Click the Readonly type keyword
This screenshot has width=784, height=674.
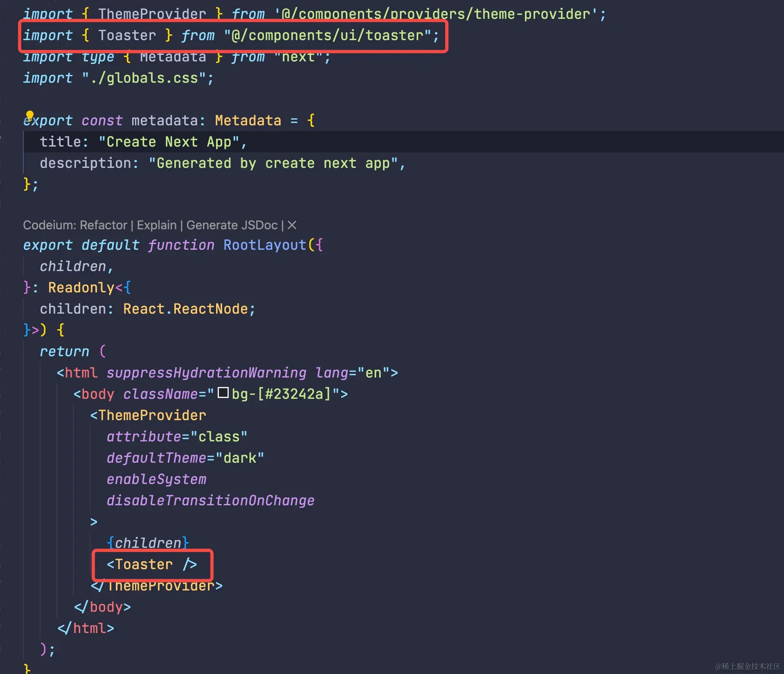(81, 287)
